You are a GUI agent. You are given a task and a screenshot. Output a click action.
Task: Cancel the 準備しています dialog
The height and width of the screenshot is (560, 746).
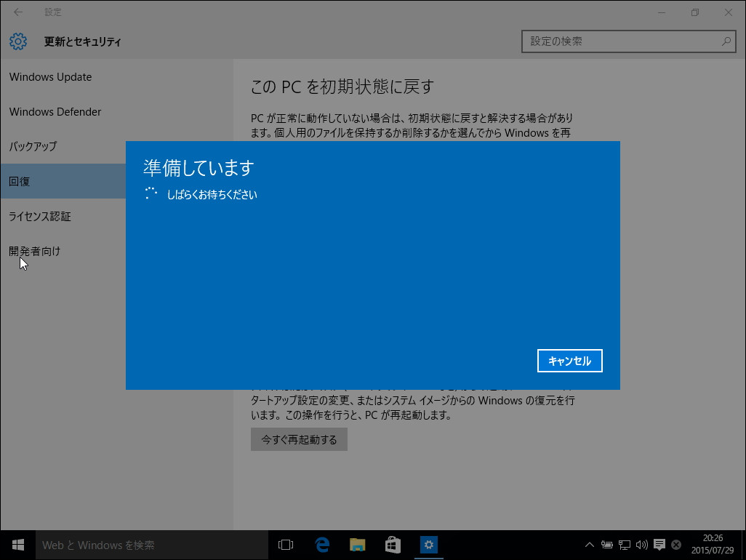click(569, 360)
